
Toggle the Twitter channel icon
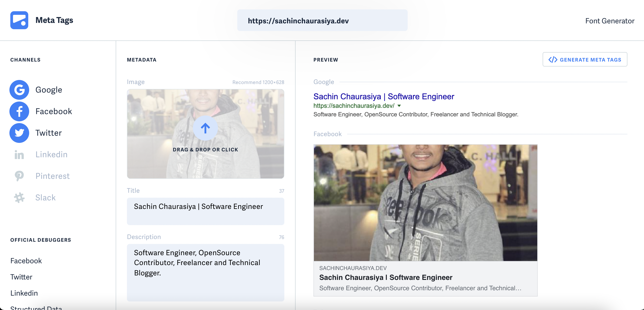[x=19, y=133]
